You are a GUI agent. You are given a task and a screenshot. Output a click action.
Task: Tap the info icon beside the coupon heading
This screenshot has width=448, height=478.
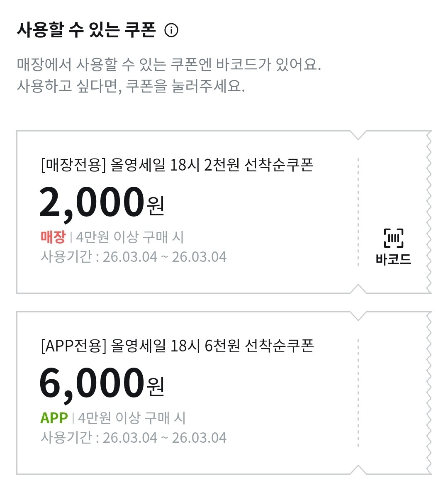click(171, 30)
